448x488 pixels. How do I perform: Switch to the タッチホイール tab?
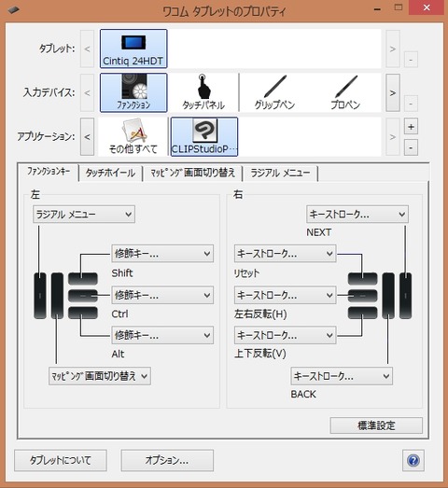click(110, 173)
